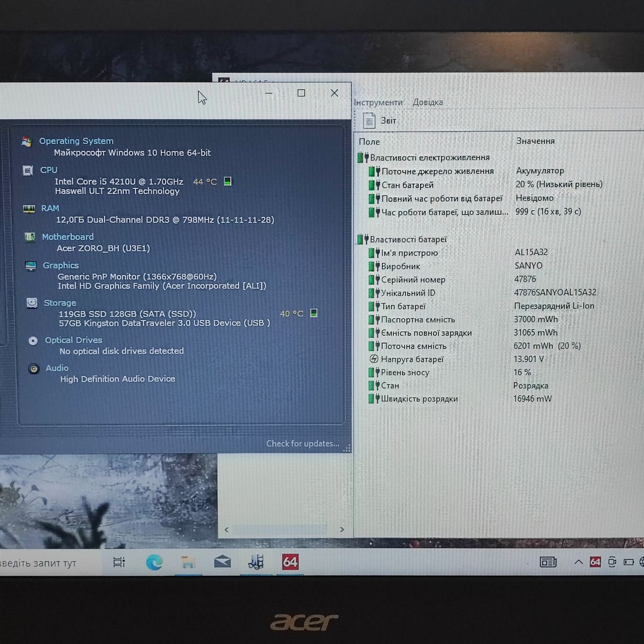Click the Motherboard icon in Speccy
Image resolution: width=644 pixels, height=644 pixels.
(30, 237)
